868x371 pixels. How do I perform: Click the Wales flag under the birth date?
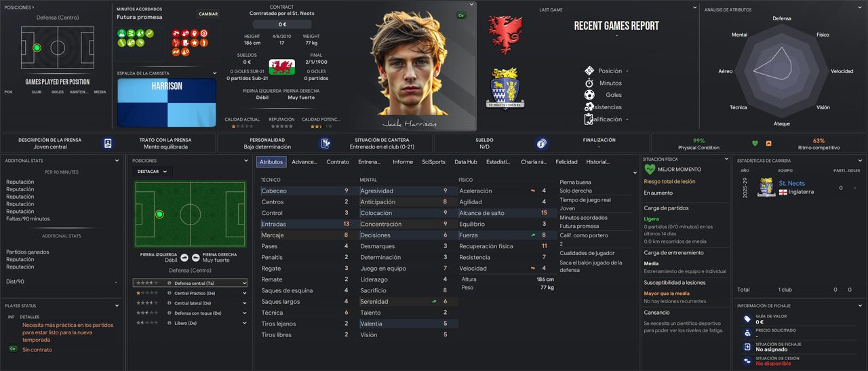pyautogui.click(x=281, y=67)
